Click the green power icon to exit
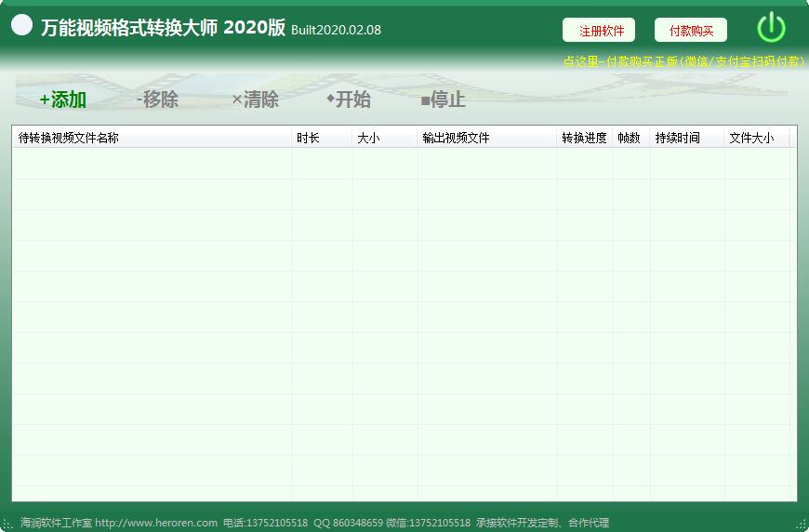Screen dimensions: 809x532 point(771,28)
